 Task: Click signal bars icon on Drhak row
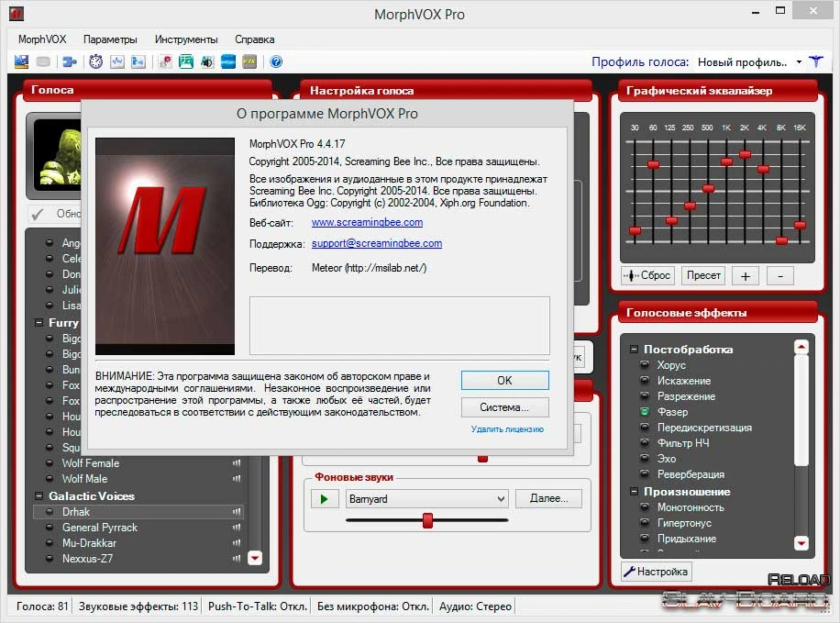click(x=237, y=512)
